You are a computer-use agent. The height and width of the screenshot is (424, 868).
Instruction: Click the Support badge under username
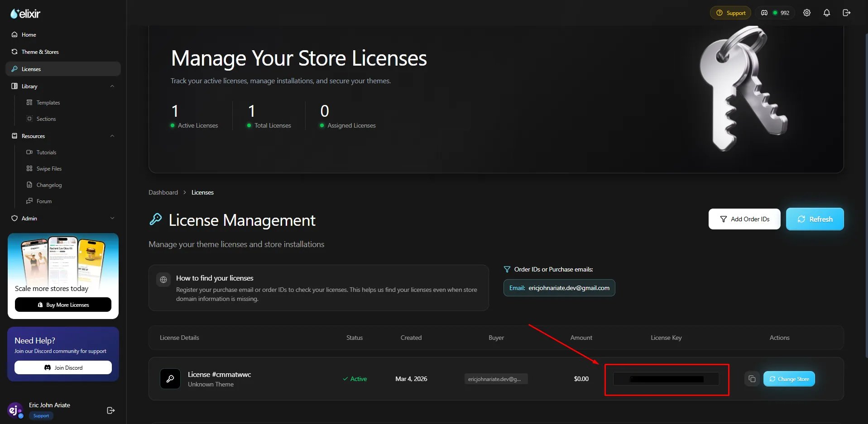41,416
